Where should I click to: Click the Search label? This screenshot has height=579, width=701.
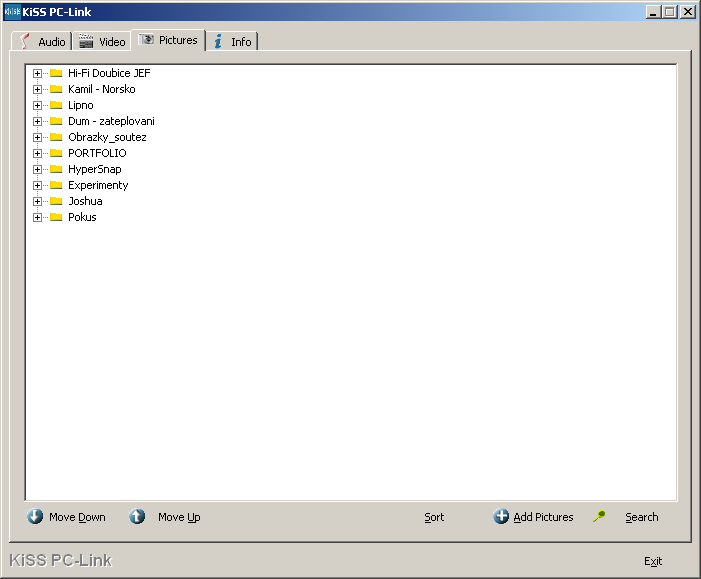(x=642, y=517)
